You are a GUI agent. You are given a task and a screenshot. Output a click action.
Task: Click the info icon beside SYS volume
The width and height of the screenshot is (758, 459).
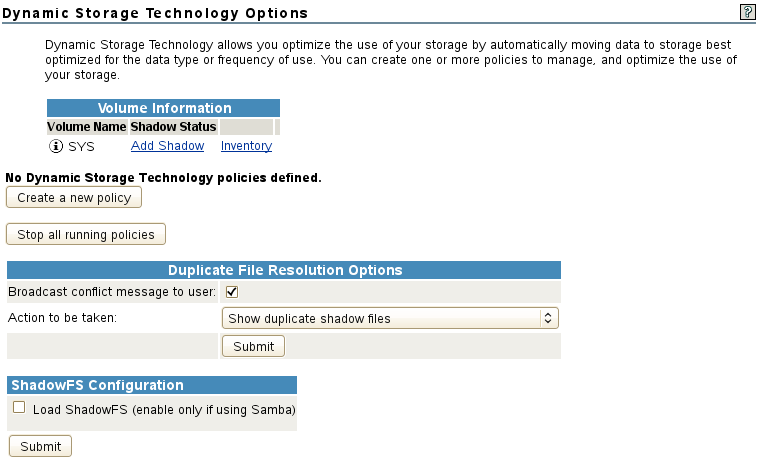click(56, 146)
